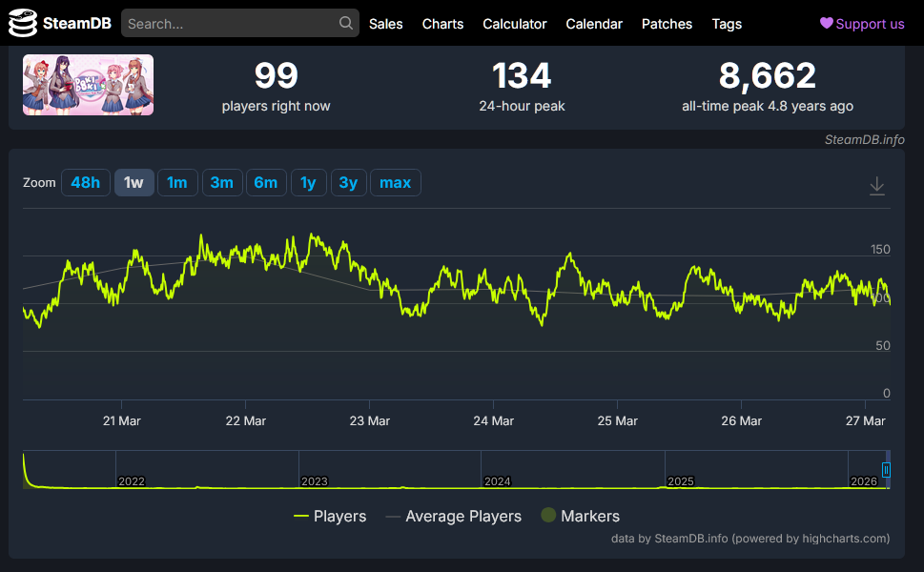The height and width of the screenshot is (572, 924).
Task: Click the Doki Doki game thumbnail
Action: [88, 85]
